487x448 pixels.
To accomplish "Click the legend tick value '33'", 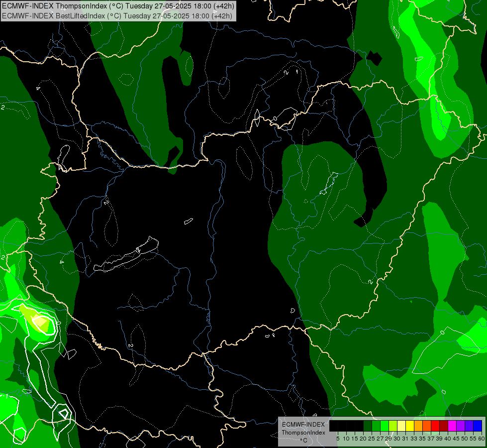I will pyautogui.click(x=414, y=439).
